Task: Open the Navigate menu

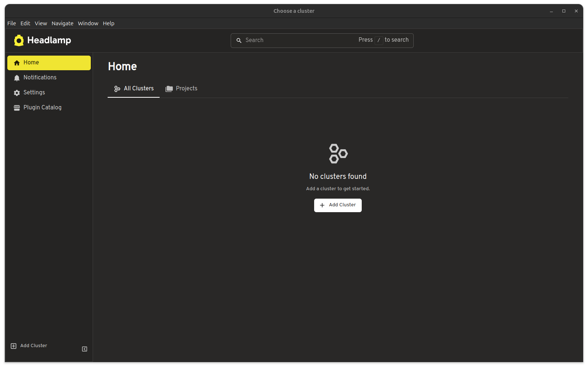Action: (x=62, y=23)
